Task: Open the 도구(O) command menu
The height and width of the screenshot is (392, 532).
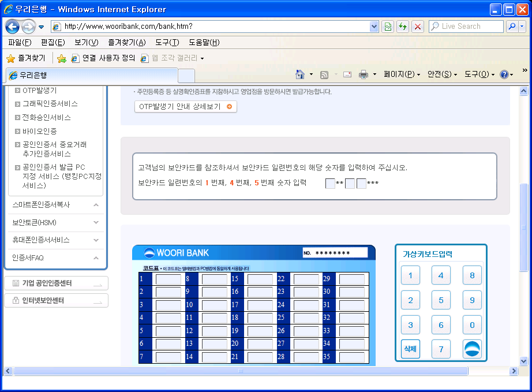Action: click(x=479, y=74)
